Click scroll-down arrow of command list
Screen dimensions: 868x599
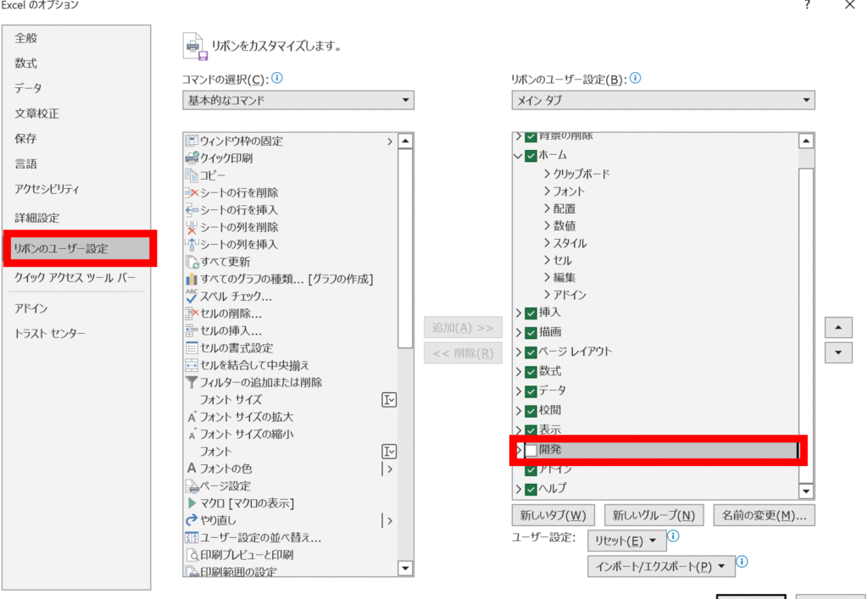click(x=405, y=568)
